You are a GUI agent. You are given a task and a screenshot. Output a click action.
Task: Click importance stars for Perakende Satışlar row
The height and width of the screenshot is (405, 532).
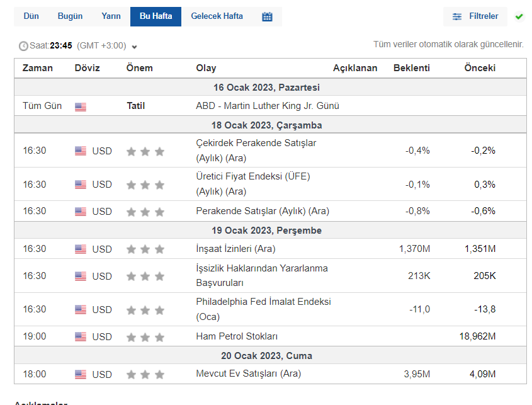point(145,212)
